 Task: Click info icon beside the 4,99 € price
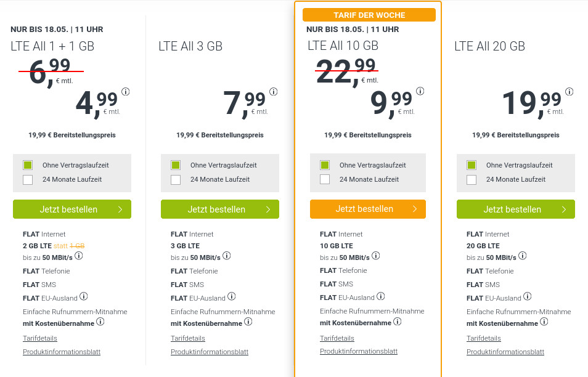(x=126, y=92)
